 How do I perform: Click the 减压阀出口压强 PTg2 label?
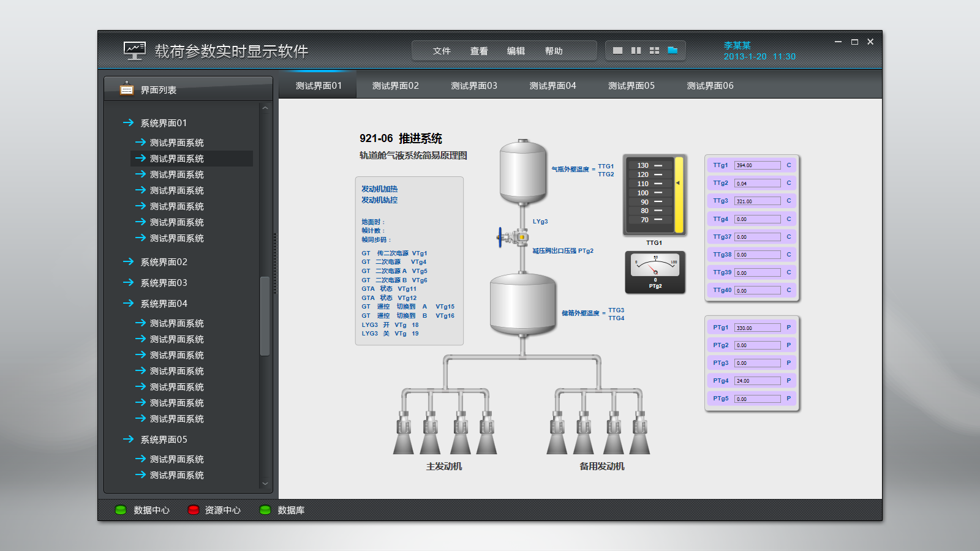pos(563,251)
